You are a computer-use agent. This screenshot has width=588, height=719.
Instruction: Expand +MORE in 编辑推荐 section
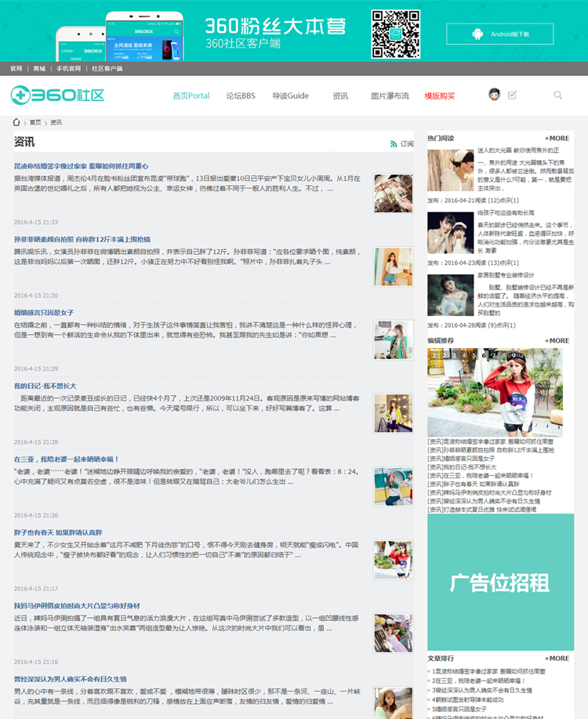click(557, 341)
